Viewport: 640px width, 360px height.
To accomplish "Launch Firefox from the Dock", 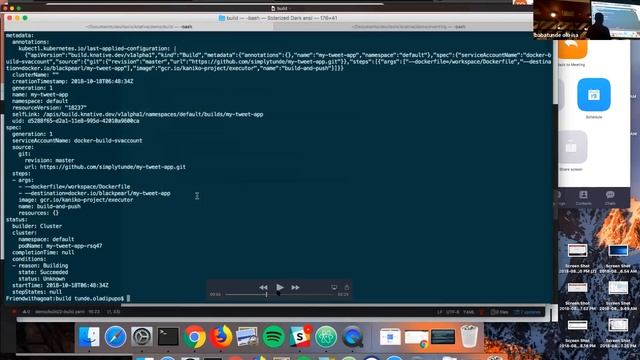I will click(221, 337).
